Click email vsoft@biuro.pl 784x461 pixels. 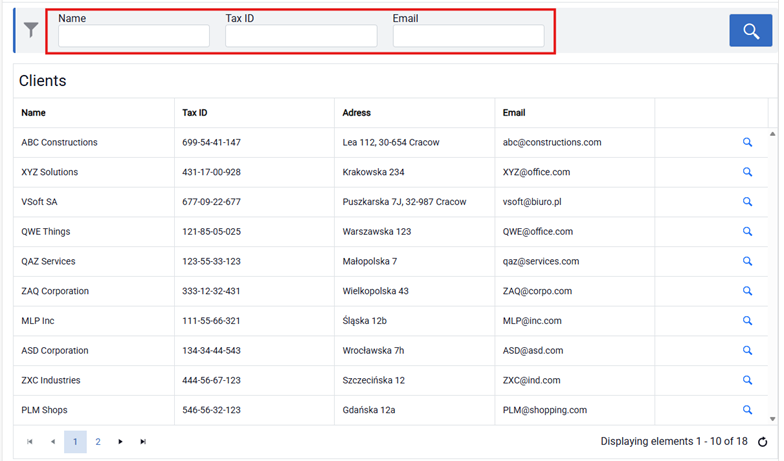point(532,202)
